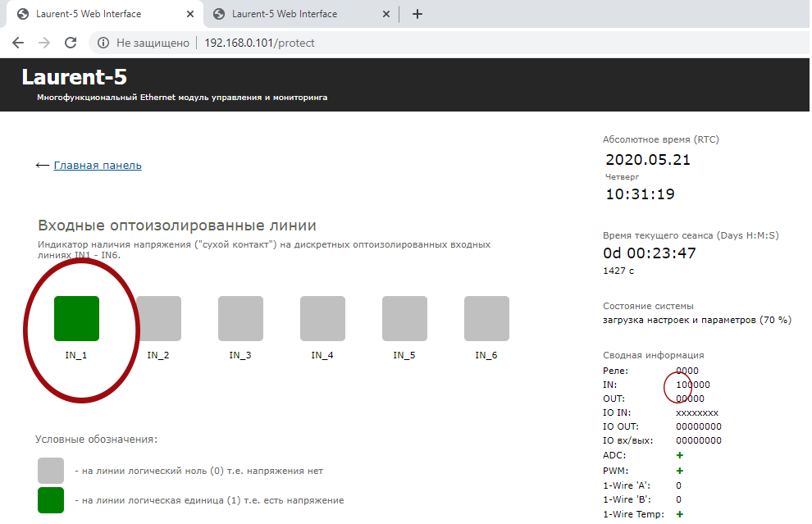Click the green IN_1 input indicator
Image resolution: width=812 pixels, height=524 pixels.
tap(76, 318)
